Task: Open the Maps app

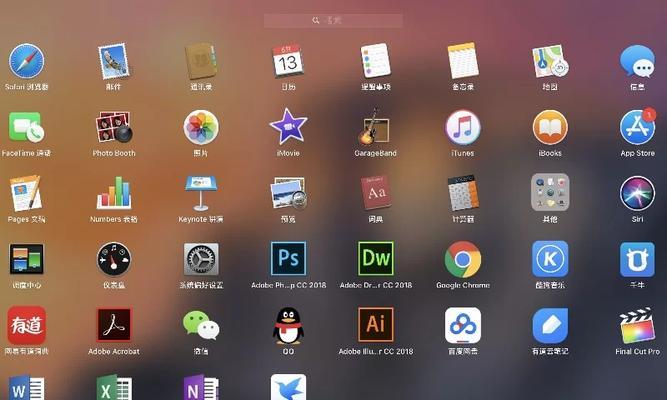Action: tap(550, 61)
